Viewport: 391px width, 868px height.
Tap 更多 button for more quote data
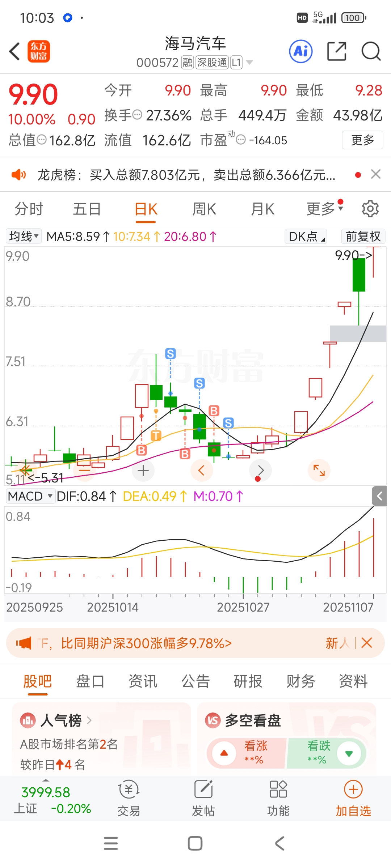coord(362,140)
